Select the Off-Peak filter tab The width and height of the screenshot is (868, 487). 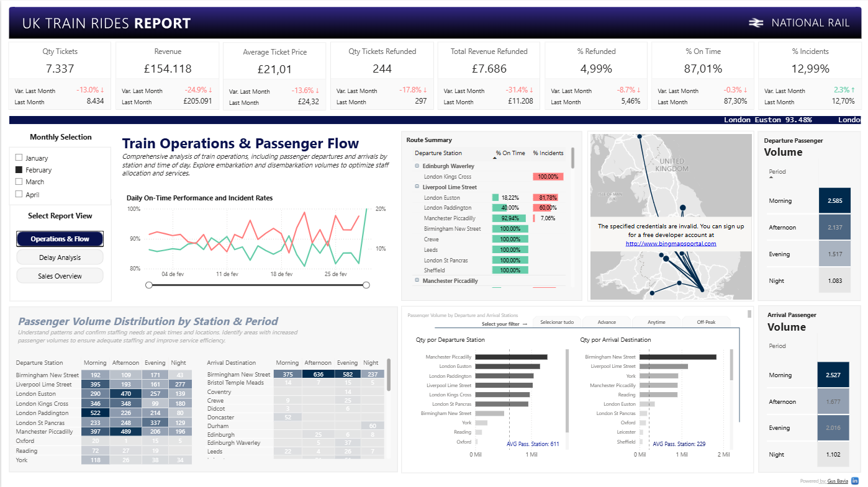706,322
